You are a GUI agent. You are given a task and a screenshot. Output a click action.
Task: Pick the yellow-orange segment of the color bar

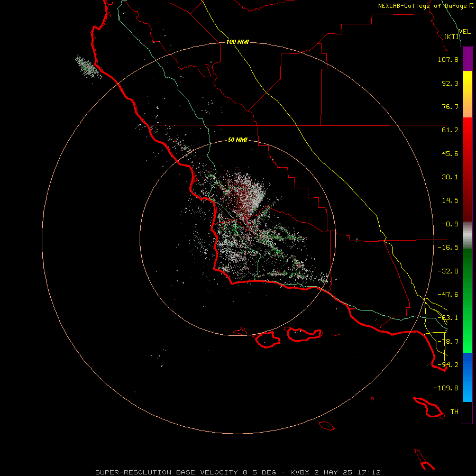pyautogui.click(x=467, y=94)
